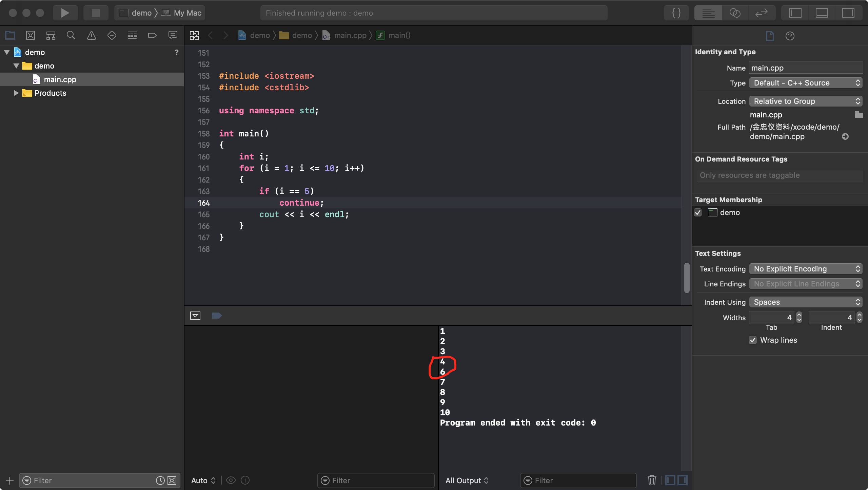This screenshot has width=868, height=490.
Task: Switch to the Version editor
Action: (x=761, y=13)
